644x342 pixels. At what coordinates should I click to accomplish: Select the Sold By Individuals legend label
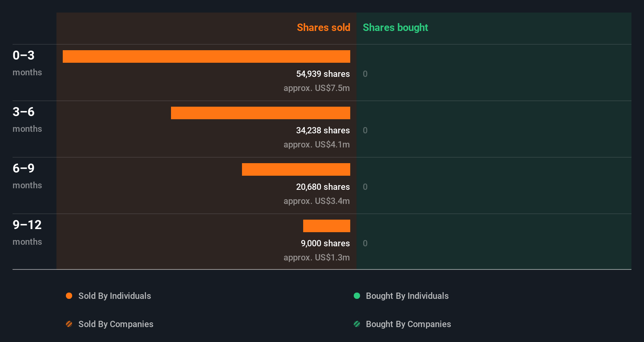coord(115,296)
